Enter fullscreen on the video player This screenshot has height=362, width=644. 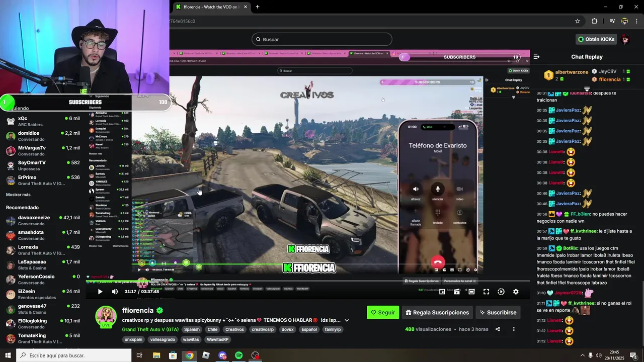(x=486, y=292)
